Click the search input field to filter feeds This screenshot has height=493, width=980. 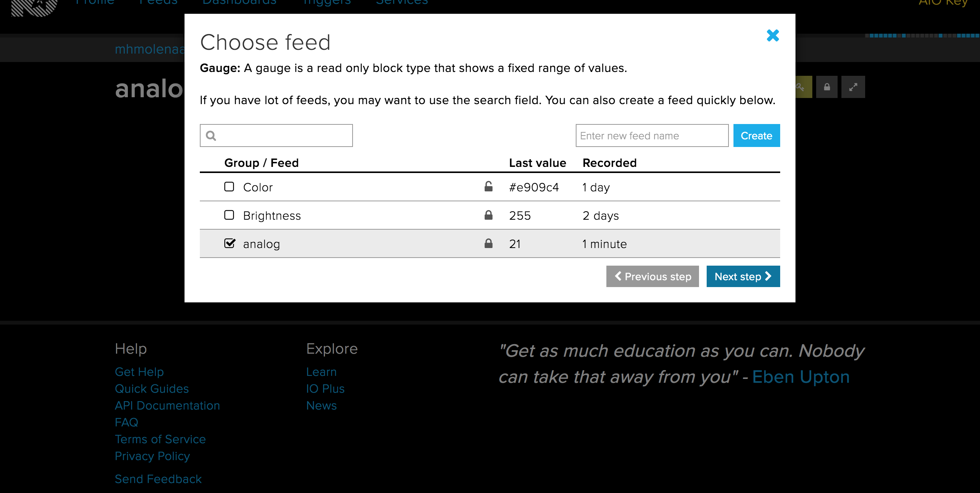[x=277, y=136]
